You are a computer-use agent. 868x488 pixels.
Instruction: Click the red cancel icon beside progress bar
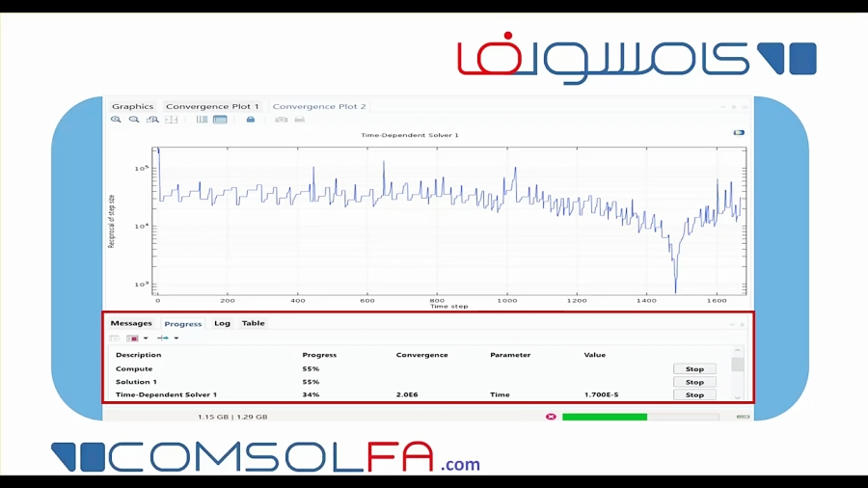tap(551, 417)
